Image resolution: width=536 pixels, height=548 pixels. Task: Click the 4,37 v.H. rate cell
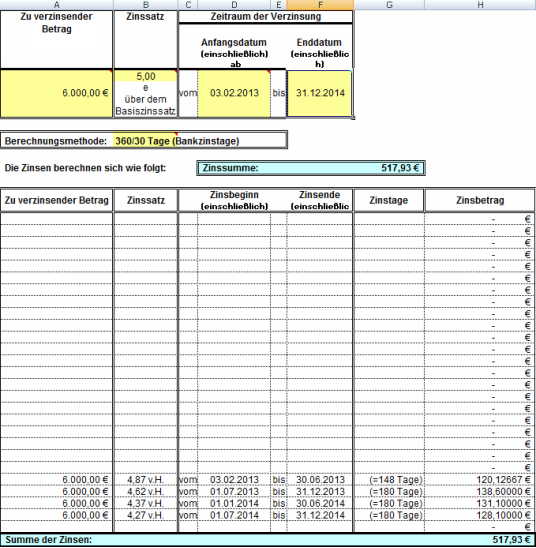tap(146, 503)
